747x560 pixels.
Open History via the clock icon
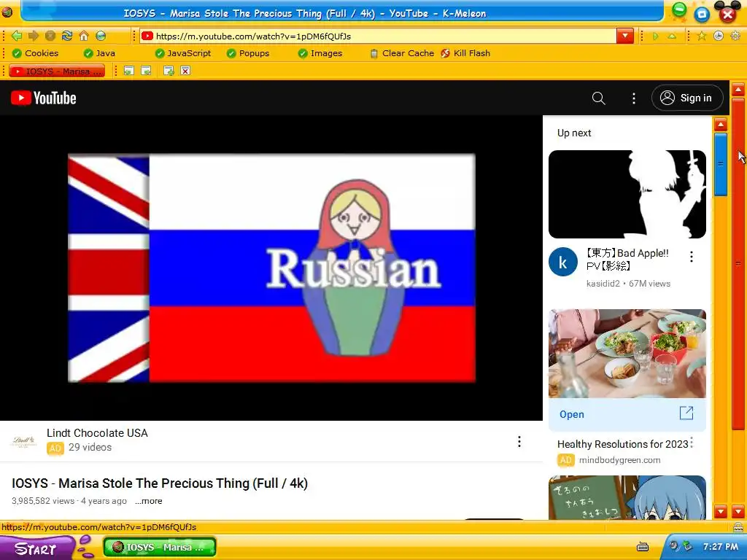tap(719, 36)
